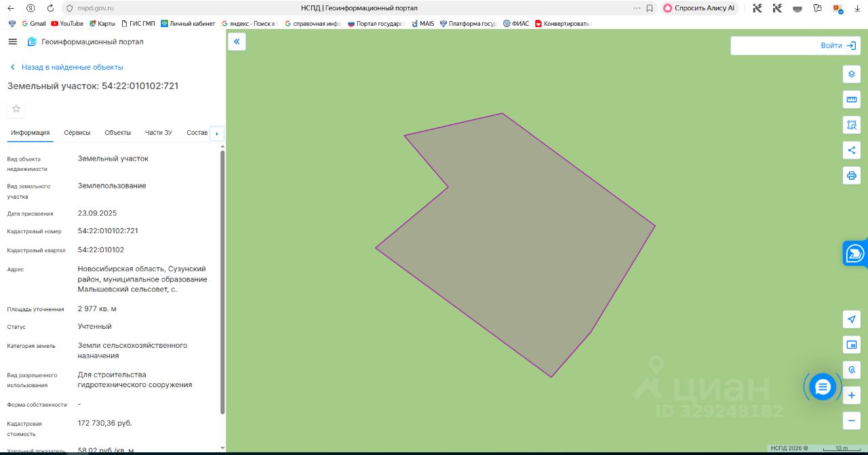Image resolution: width=868 pixels, height=455 pixels.
Task: Select the Информация tab
Action: (x=31, y=132)
